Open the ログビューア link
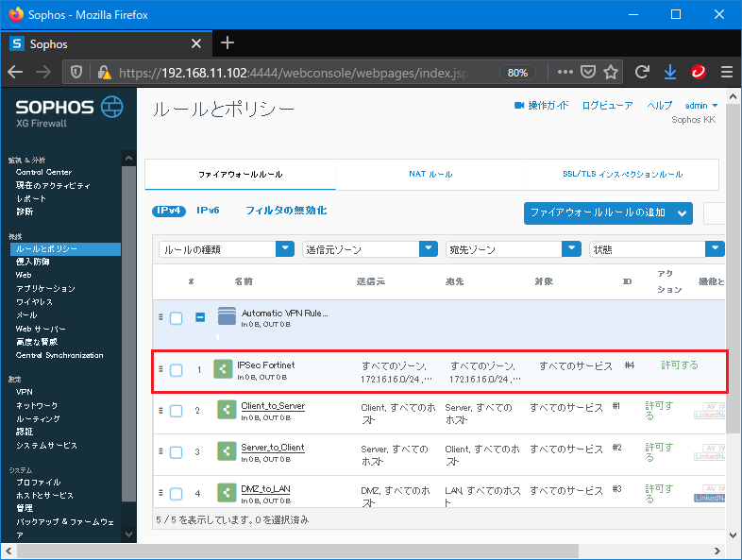Screen dimensions: 742x560 tap(607, 105)
